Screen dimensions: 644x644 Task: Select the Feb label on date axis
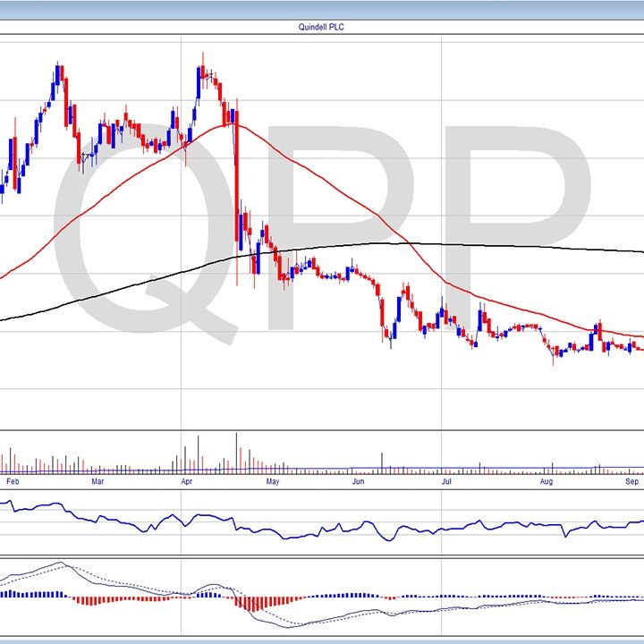13,480
